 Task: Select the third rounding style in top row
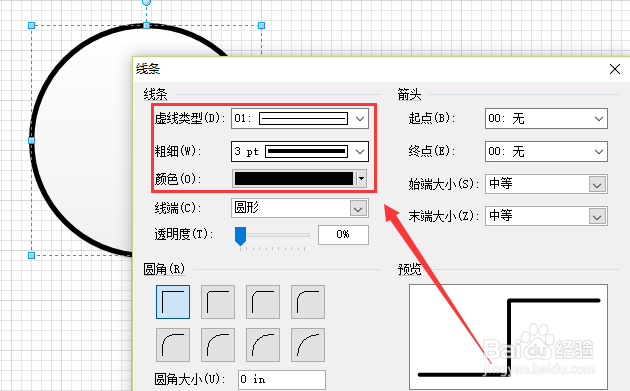pos(263,302)
